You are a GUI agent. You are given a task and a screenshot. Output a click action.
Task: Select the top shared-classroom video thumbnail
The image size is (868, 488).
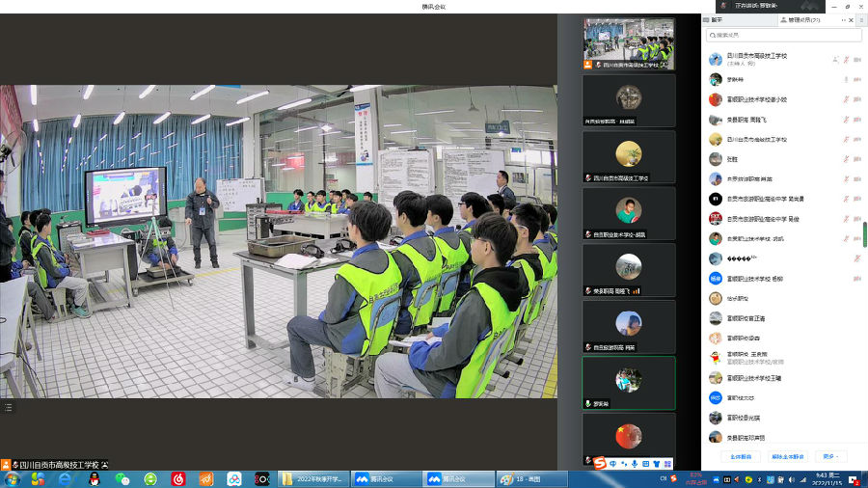point(629,43)
